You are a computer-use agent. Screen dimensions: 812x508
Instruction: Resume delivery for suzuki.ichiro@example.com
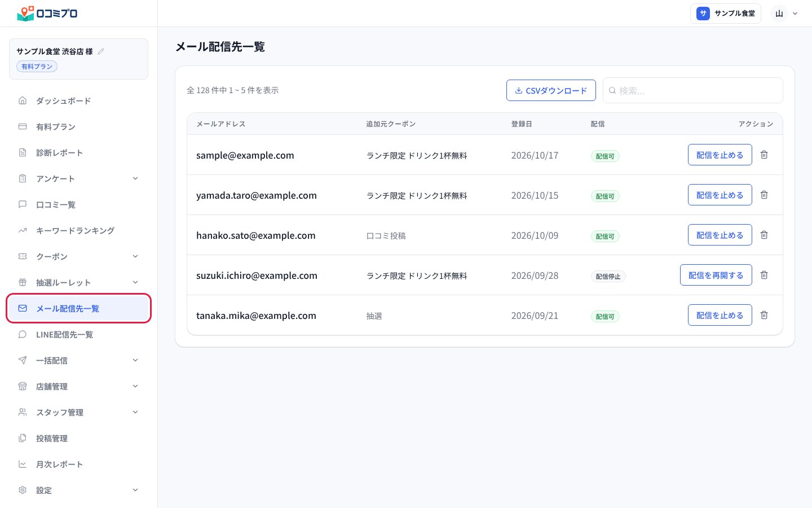click(x=716, y=275)
